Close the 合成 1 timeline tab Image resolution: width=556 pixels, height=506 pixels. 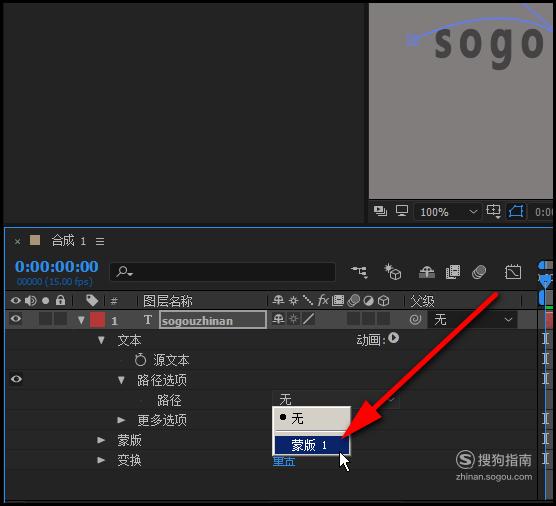tap(17, 241)
